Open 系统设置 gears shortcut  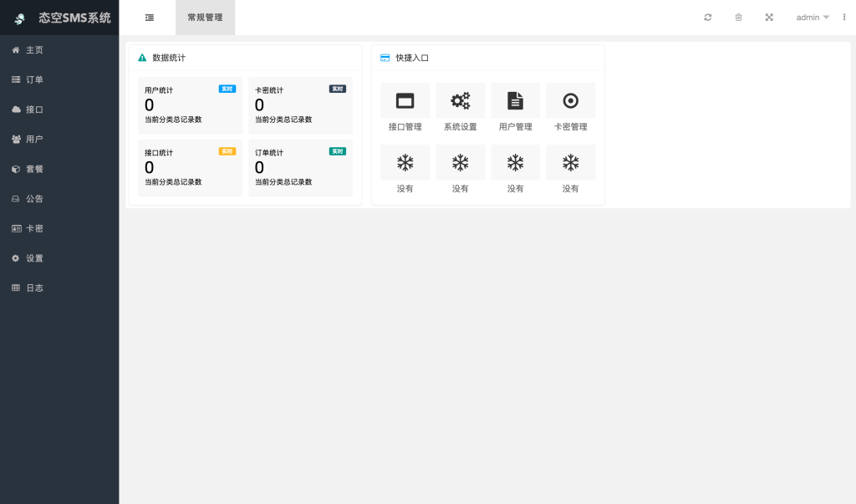point(461,101)
